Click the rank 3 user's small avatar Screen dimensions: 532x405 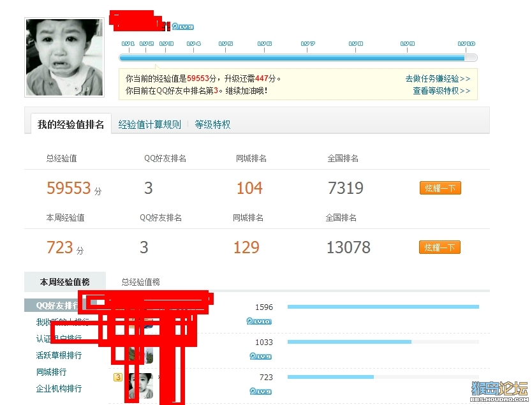tap(141, 386)
